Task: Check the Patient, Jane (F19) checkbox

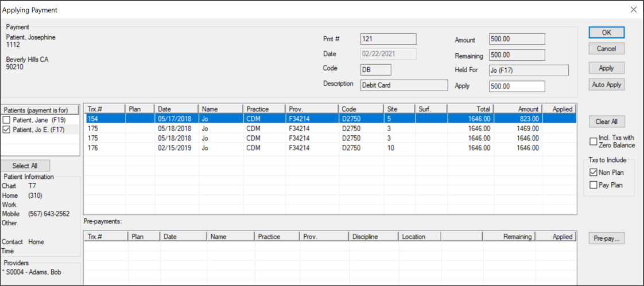Action: 7,120
